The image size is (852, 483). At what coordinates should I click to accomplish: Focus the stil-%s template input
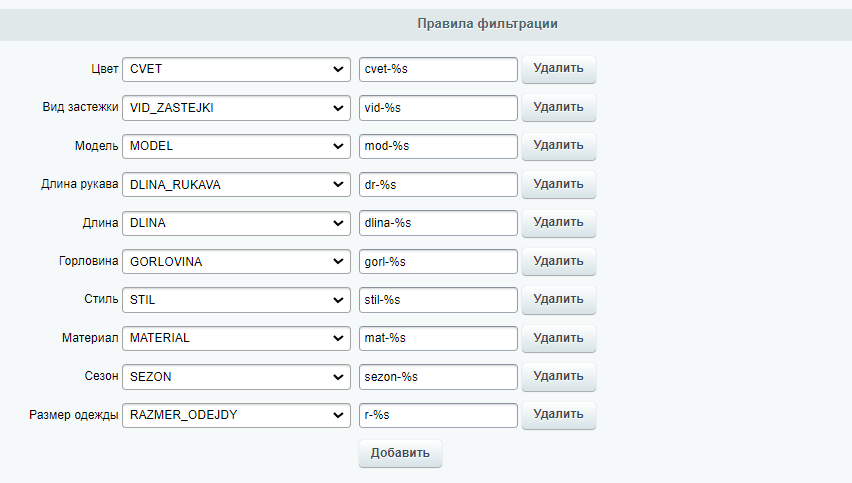[x=438, y=300]
